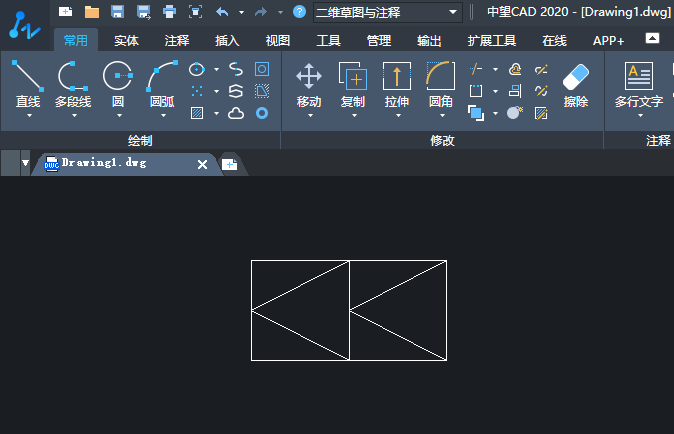Viewport: 674px width, 434px height.
Task: Click the New drawing icon in quick access
Action: pyautogui.click(x=65, y=12)
